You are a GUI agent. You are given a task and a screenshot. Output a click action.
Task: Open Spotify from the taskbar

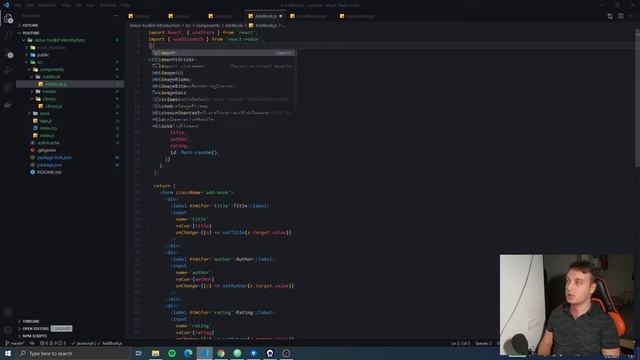[x=172, y=353]
